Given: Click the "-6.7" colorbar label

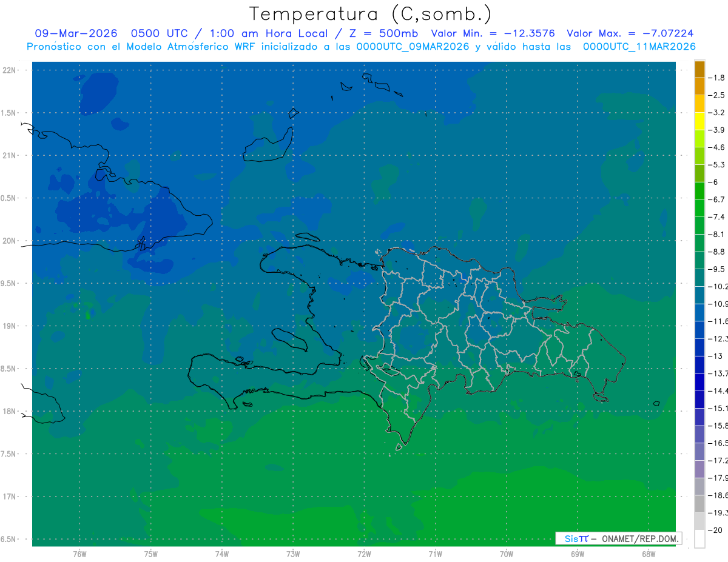Looking at the screenshot, I should [x=716, y=199].
